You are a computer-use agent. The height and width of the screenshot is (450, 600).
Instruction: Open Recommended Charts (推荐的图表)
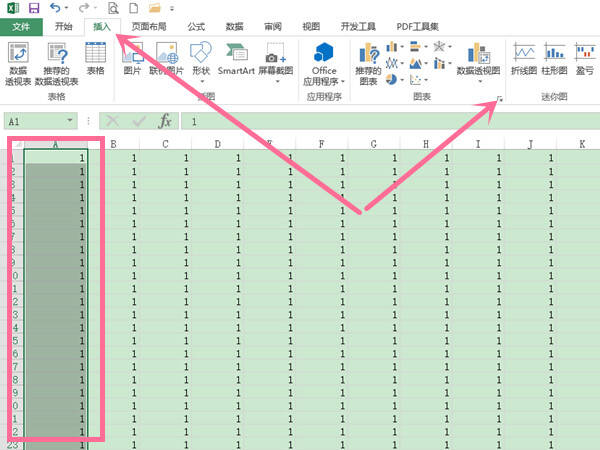pos(368,64)
